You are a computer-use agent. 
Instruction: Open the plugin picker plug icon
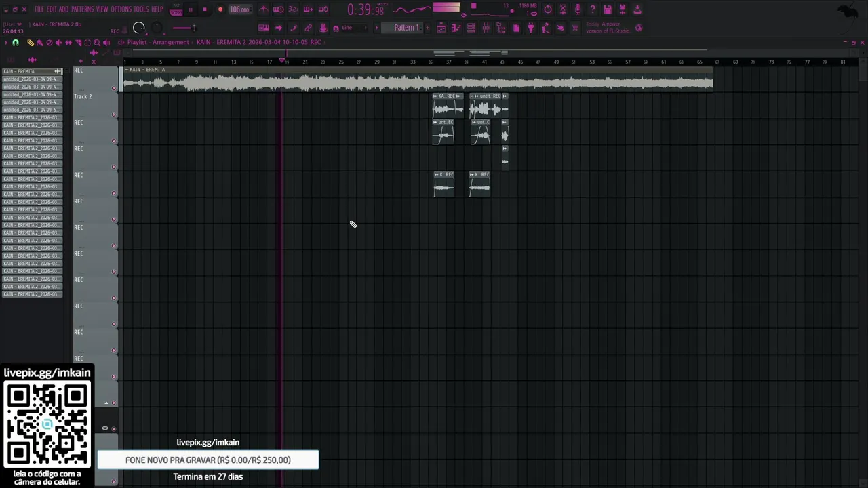[531, 28]
